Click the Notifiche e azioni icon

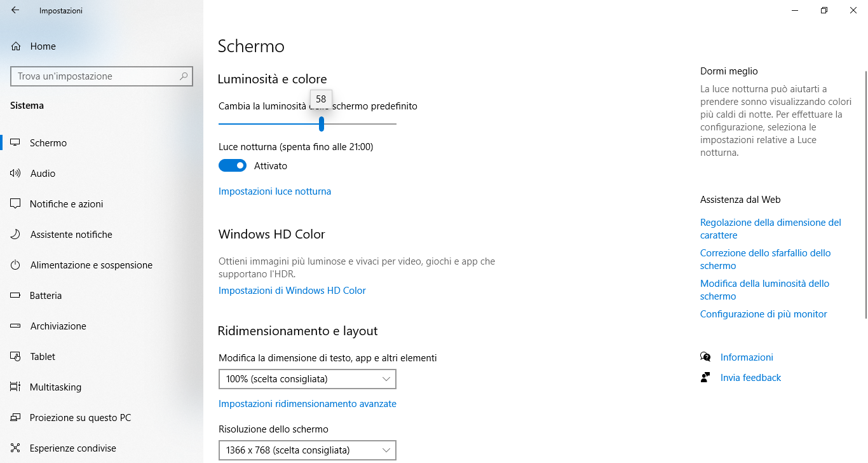[16, 204]
